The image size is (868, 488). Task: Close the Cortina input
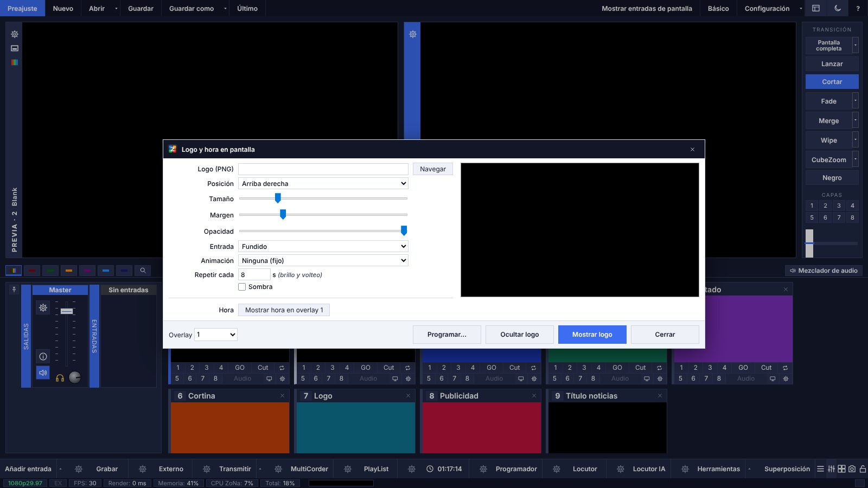point(282,396)
